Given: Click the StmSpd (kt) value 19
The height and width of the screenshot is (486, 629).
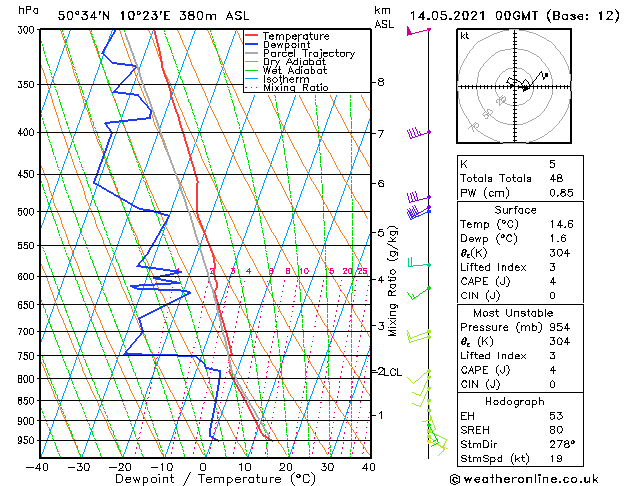Looking at the screenshot, I should click(x=556, y=459).
